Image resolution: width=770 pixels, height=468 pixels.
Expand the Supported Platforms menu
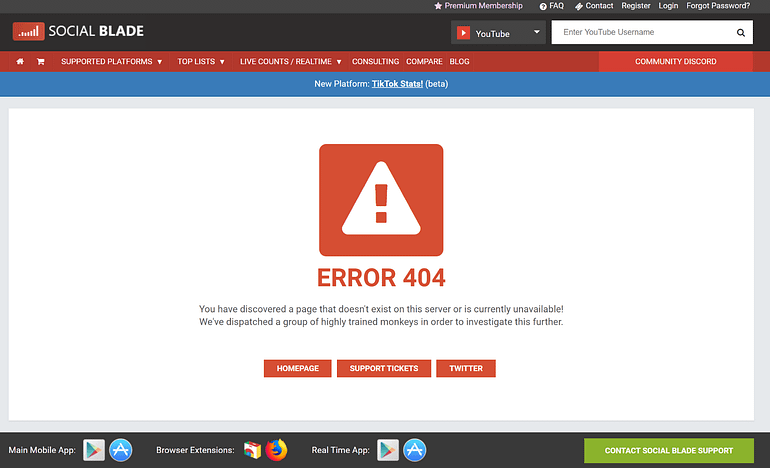111,62
